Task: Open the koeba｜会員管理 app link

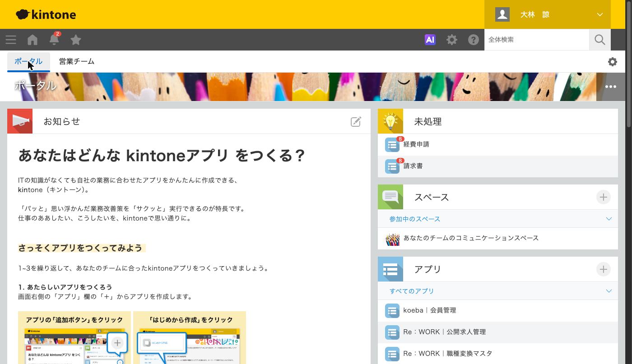Action: [x=430, y=310]
